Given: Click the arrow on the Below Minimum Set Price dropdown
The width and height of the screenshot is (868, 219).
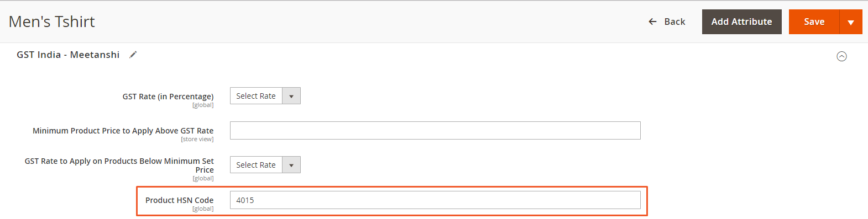Looking at the screenshot, I should point(291,165).
